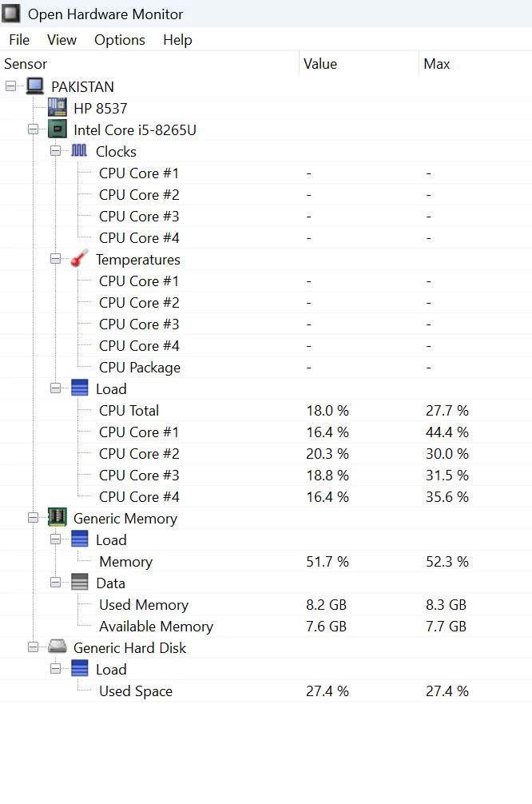Open the Options menu

point(119,40)
